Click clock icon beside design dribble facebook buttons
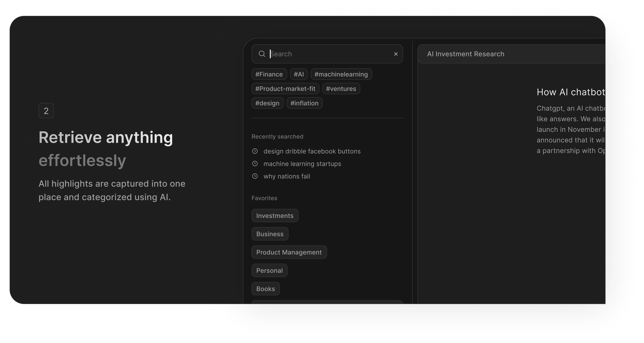This screenshot has height=343, width=644. (x=255, y=151)
